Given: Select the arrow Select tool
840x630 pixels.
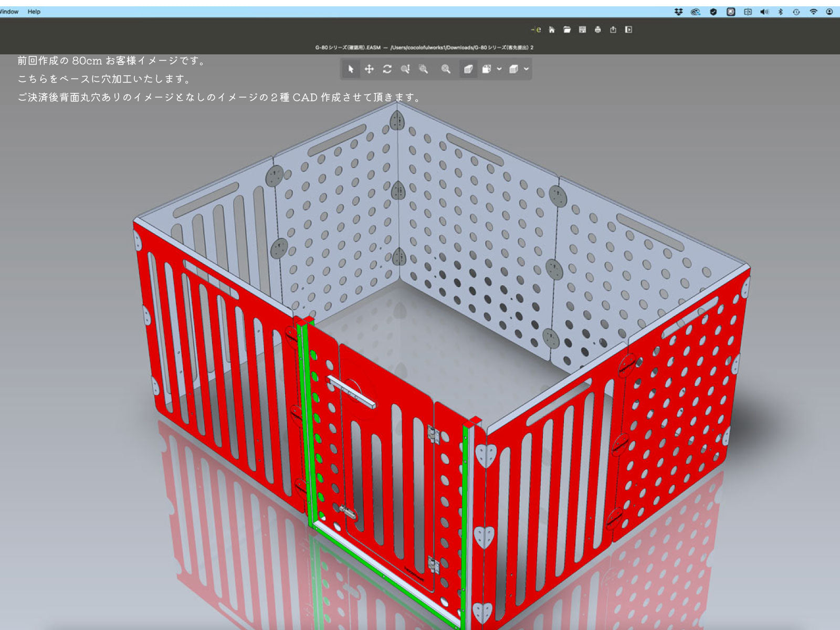Looking at the screenshot, I should point(351,69).
